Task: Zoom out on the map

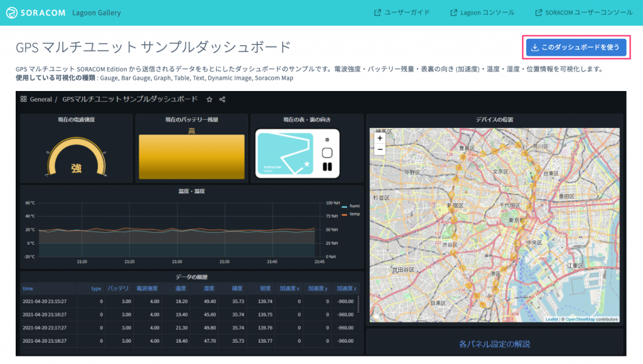Action: click(x=379, y=149)
